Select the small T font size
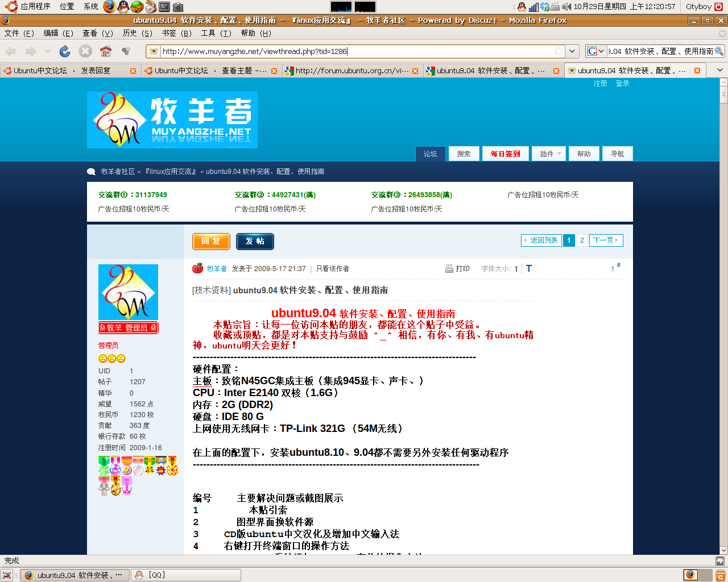 click(x=516, y=269)
